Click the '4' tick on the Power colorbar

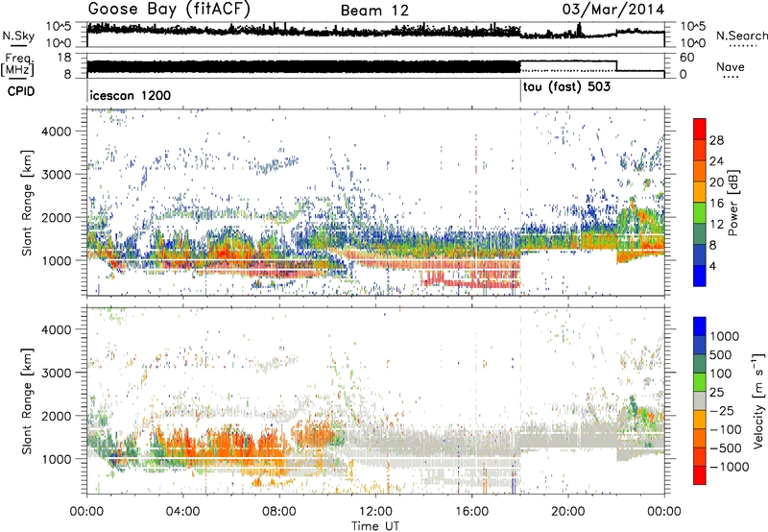(x=712, y=266)
